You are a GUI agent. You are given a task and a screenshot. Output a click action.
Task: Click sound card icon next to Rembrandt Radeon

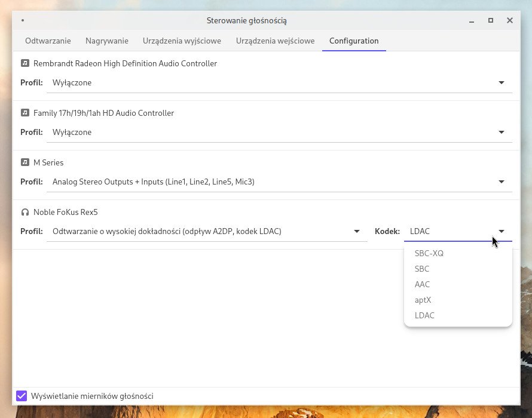25,63
